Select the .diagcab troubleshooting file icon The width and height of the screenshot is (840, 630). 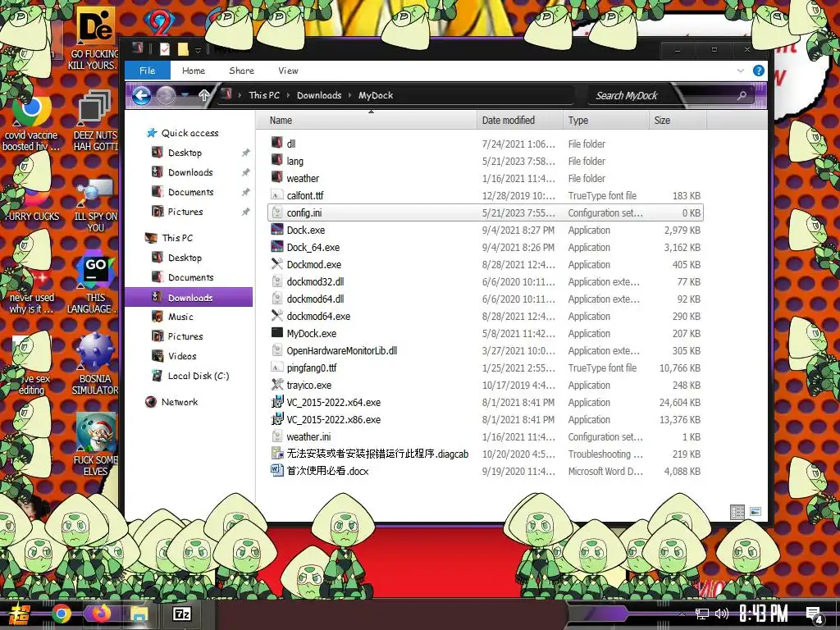click(x=277, y=453)
